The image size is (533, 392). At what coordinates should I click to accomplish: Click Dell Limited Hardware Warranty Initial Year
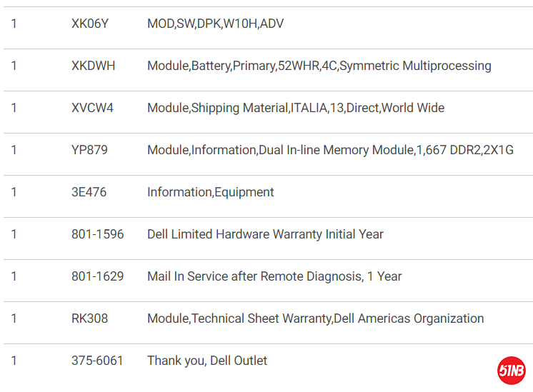265,234
